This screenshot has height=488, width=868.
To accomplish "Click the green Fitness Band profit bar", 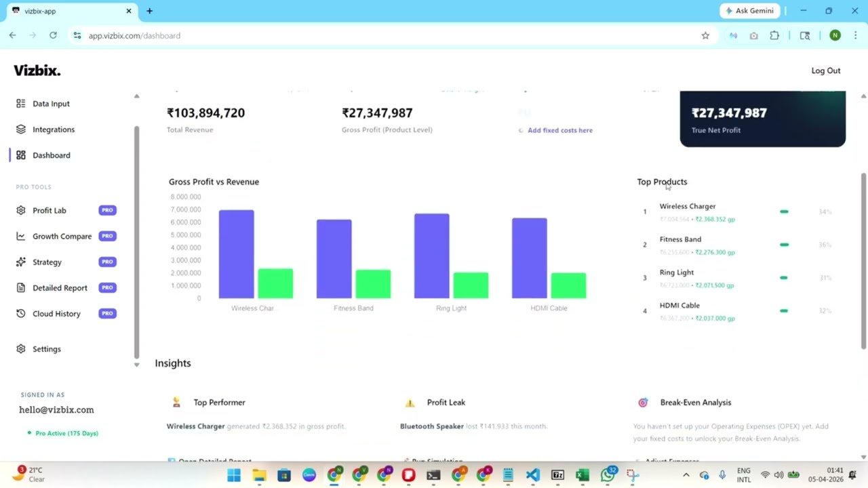I will pyautogui.click(x=373, y=284).
